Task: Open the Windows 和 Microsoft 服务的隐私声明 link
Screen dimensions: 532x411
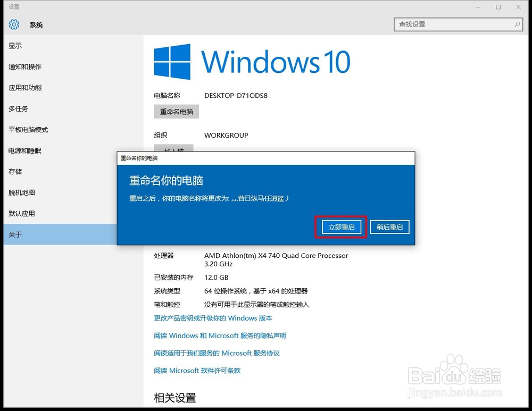Action: (x=220, y=335)
